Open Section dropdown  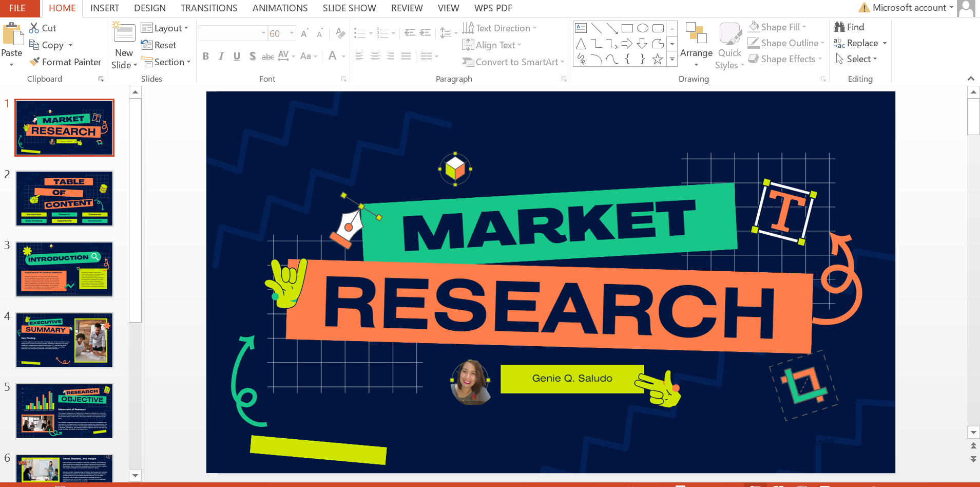point(166,62)
